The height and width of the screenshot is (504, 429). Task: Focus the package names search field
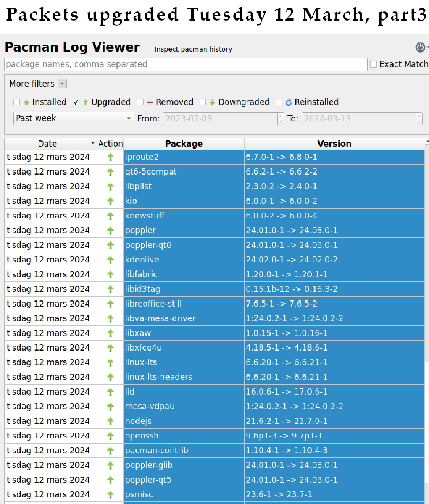click(x=185, y=65)
